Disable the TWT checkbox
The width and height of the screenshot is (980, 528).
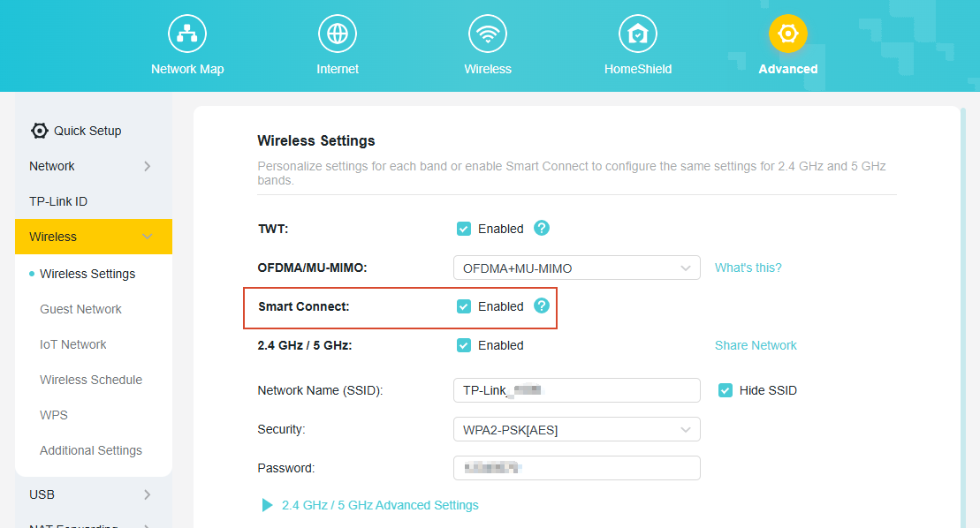point(464,228)
